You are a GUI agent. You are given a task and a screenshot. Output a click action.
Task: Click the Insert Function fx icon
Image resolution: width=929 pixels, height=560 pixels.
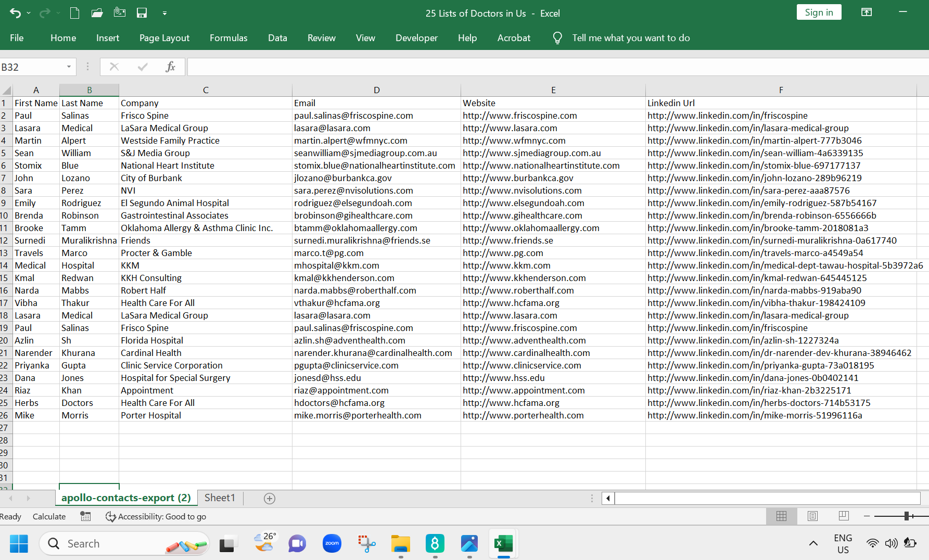170,67
